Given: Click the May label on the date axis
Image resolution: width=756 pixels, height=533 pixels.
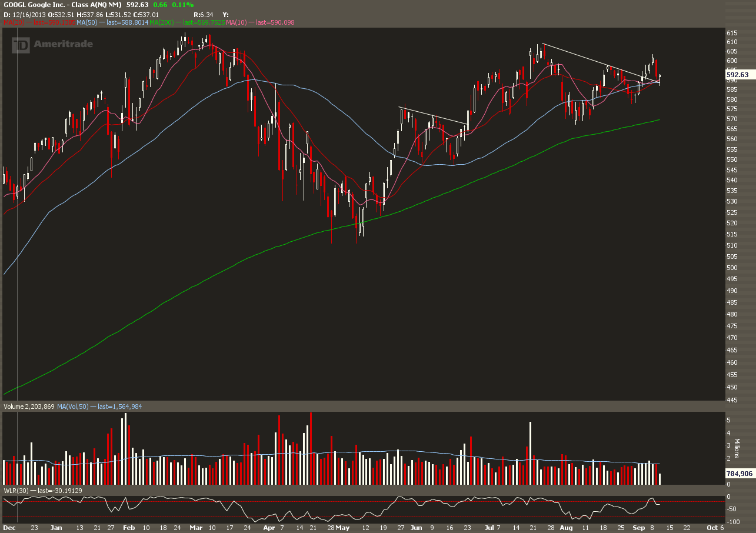Looking at the screenshot, I should point(342,528).
